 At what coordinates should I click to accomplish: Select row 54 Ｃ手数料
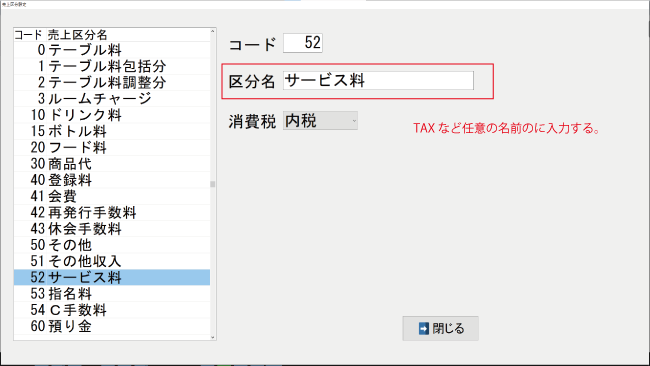coord(112,310)
